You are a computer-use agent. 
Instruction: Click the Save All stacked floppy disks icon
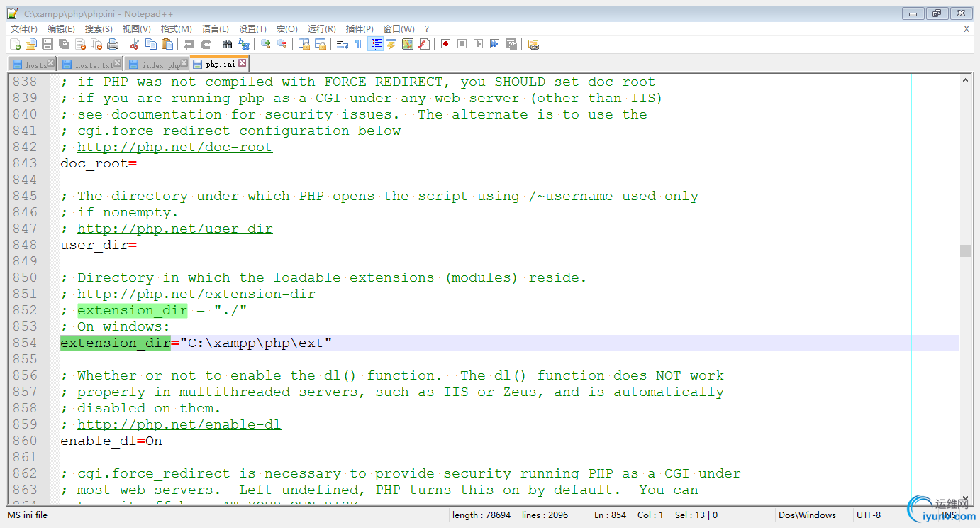point(64,44)
